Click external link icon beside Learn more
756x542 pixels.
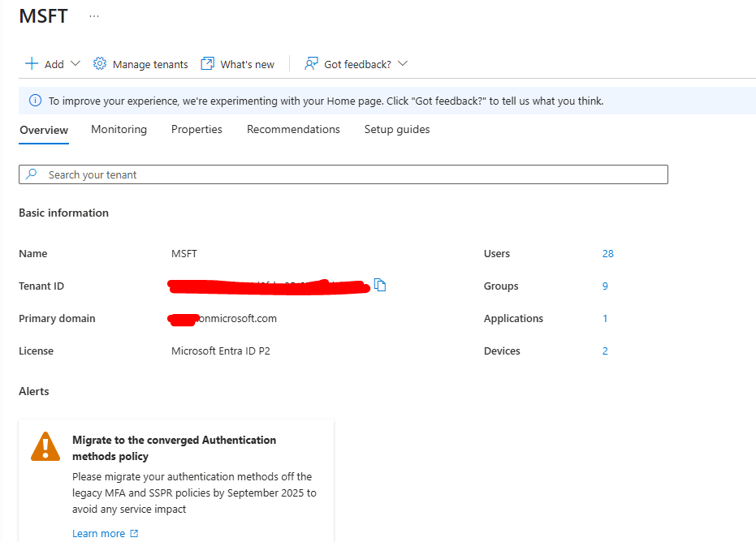tap(134, 533)
